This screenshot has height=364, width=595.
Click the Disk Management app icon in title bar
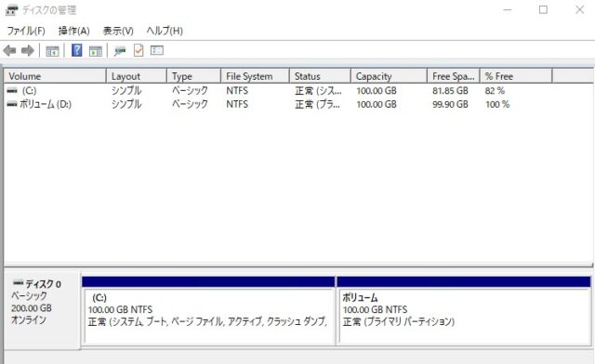[11, 10]
